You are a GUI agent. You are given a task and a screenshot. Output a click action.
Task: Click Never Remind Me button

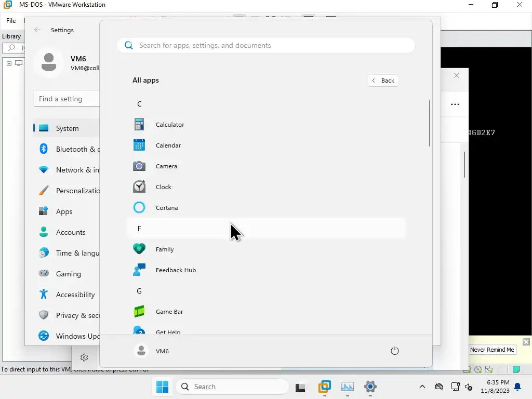492,350
